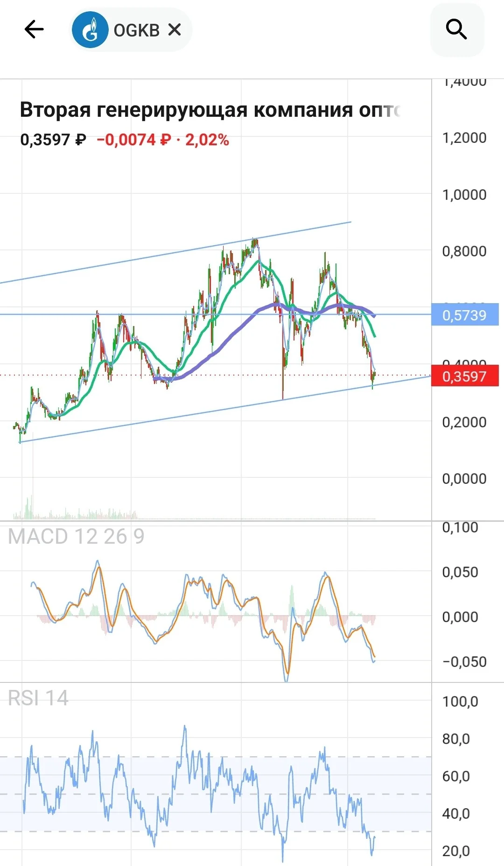Viewport: 504px width, 866px height.
Task: Tap the 0,8000 price axis label
Action: coord(464,251)
